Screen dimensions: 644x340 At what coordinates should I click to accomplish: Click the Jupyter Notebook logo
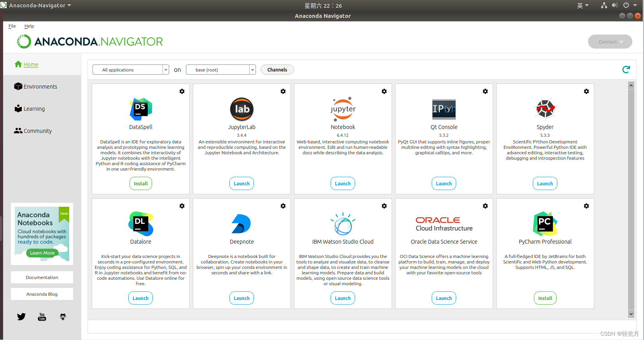[x=343, y=108]
